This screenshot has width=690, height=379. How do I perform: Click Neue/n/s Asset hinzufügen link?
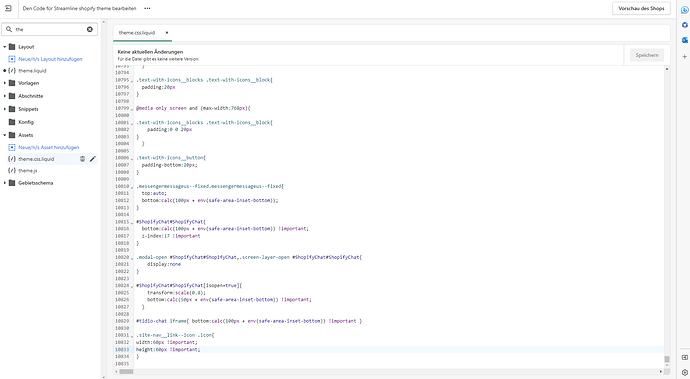tap(49, 147)
